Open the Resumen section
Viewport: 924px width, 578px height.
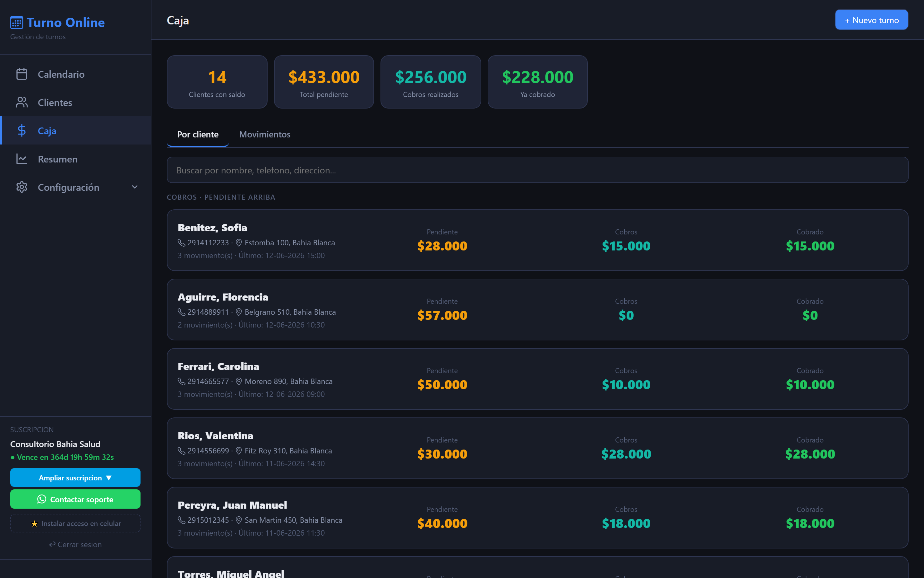click(x=76, y=159)
